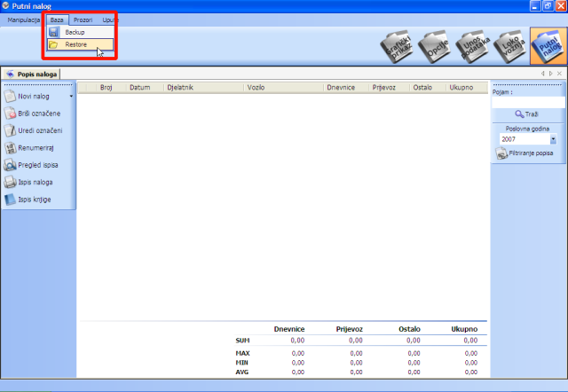The width and height of the screenshot is (568, 392).
Task: Click the Briši označene icon
Action: [10, 114]
